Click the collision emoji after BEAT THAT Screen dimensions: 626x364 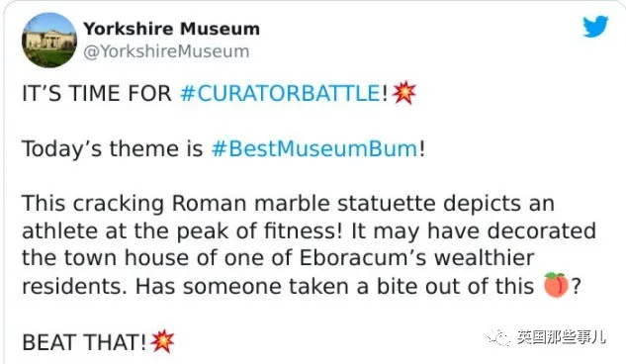click(x=162, y=341)
